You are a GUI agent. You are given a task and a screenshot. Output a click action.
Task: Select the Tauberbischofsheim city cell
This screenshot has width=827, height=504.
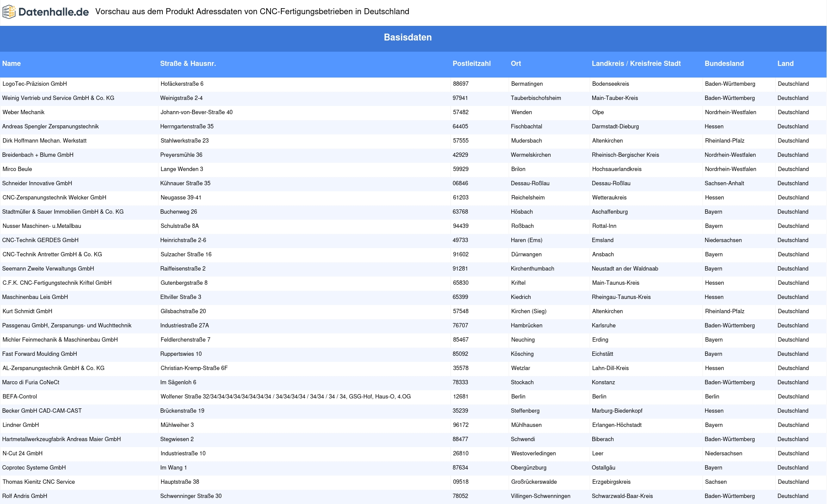(536, 98)
